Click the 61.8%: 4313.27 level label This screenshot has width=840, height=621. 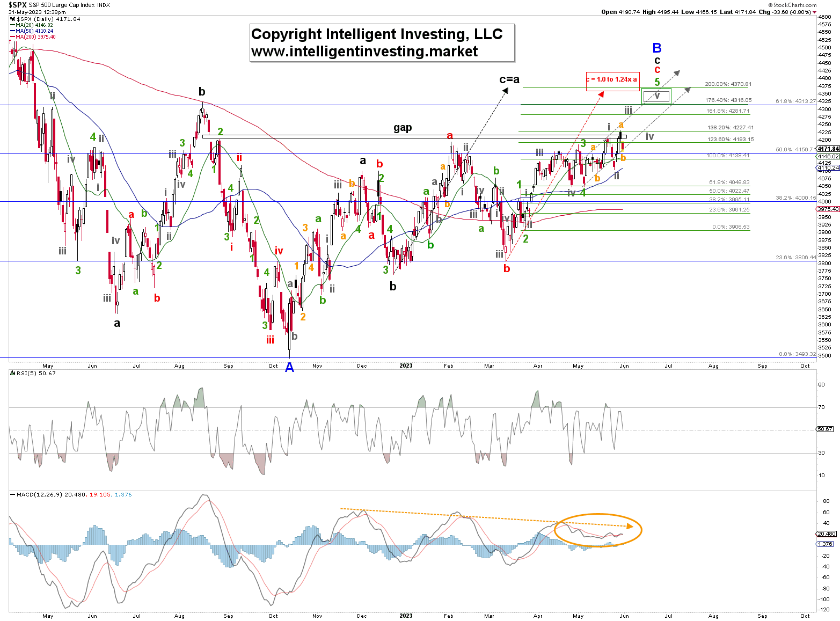795,101
